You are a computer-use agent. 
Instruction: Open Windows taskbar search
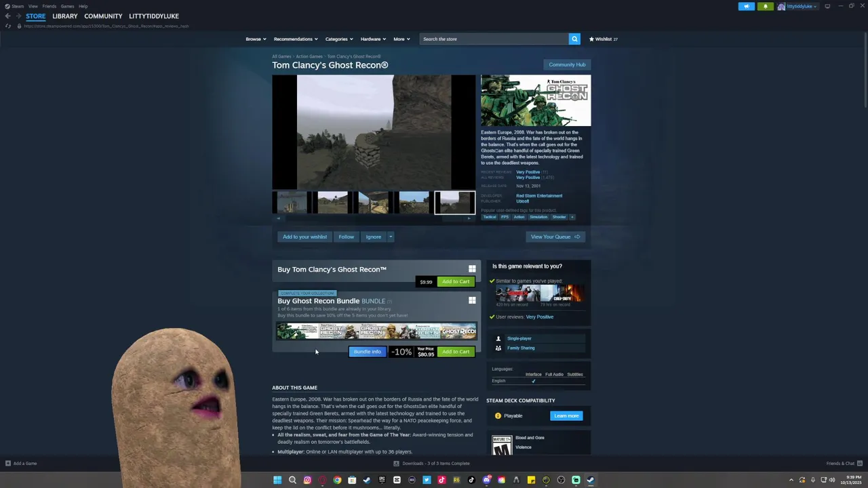click(x=292, y=480)
